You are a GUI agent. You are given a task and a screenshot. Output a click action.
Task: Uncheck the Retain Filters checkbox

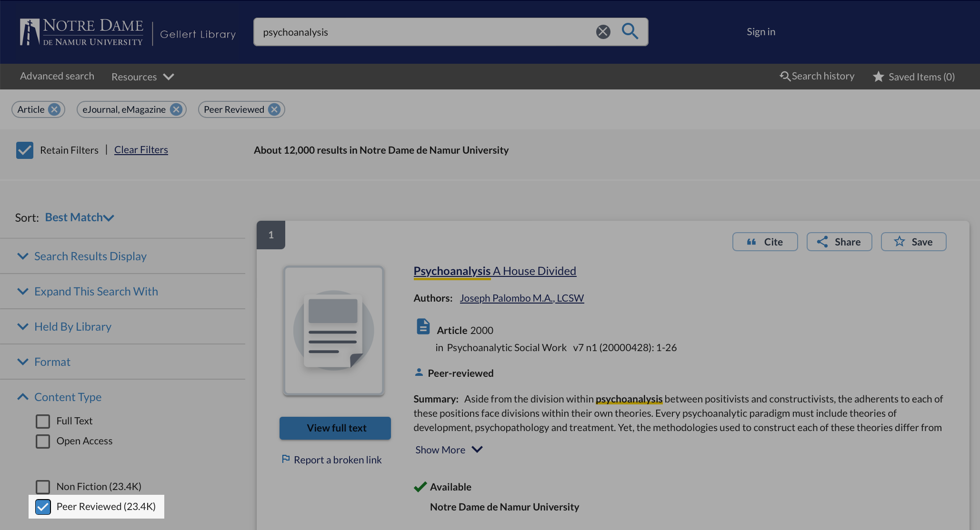pos(25,150)
